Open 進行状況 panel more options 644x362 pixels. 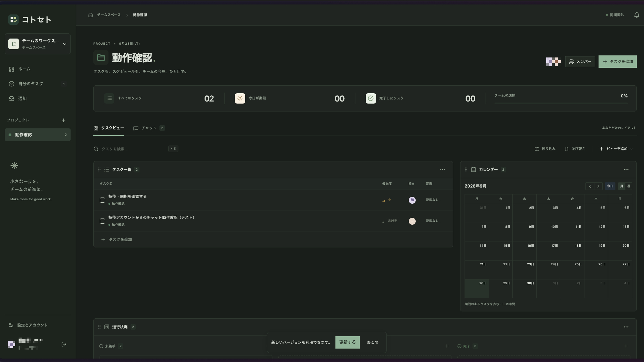click(626, 327)
